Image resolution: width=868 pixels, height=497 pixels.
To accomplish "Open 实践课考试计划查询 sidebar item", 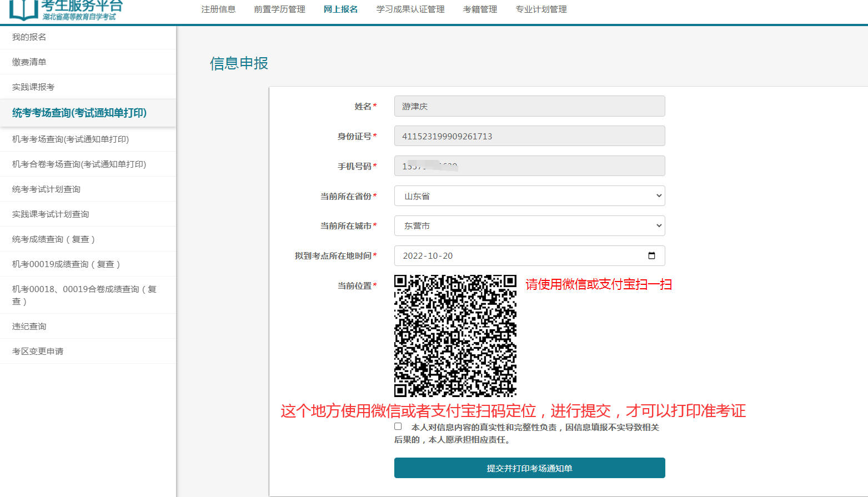I will click(x=88, y=214).
